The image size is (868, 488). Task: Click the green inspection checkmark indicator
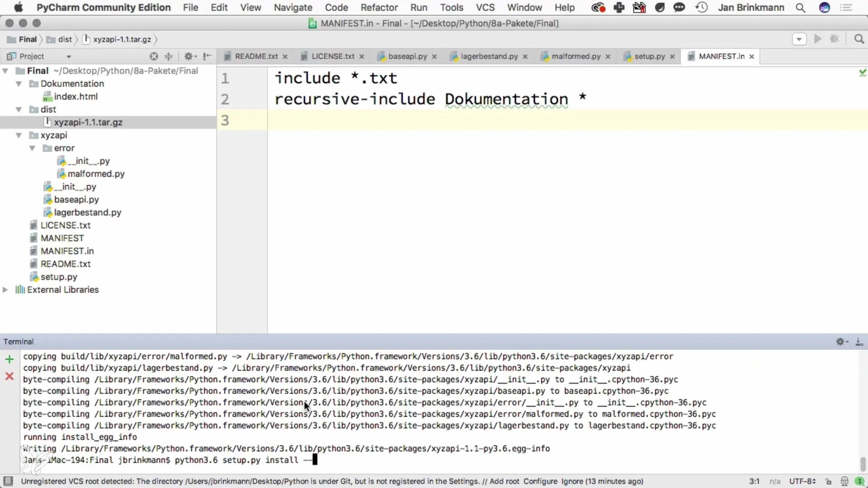pyautogui.click(x=863, y=73)
